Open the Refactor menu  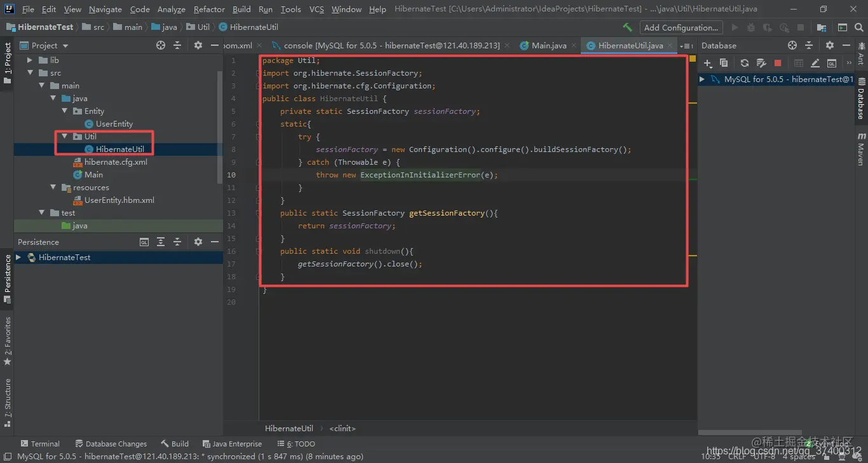click(209, 9)
